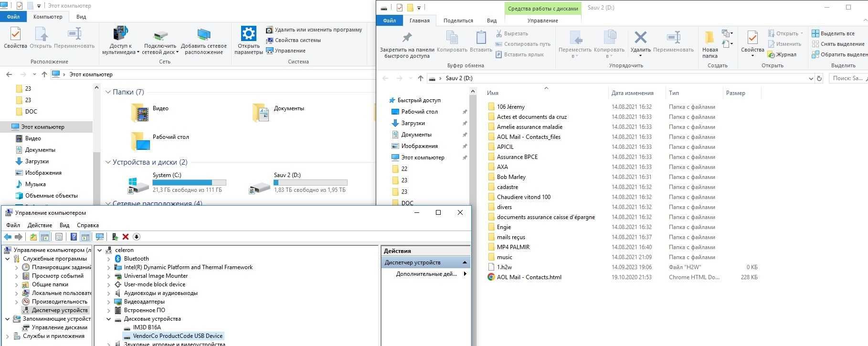The width and height of the screenshot is (868, 346).
Task: Click help question mark icon in toolbar
Action: pos(74,237)
